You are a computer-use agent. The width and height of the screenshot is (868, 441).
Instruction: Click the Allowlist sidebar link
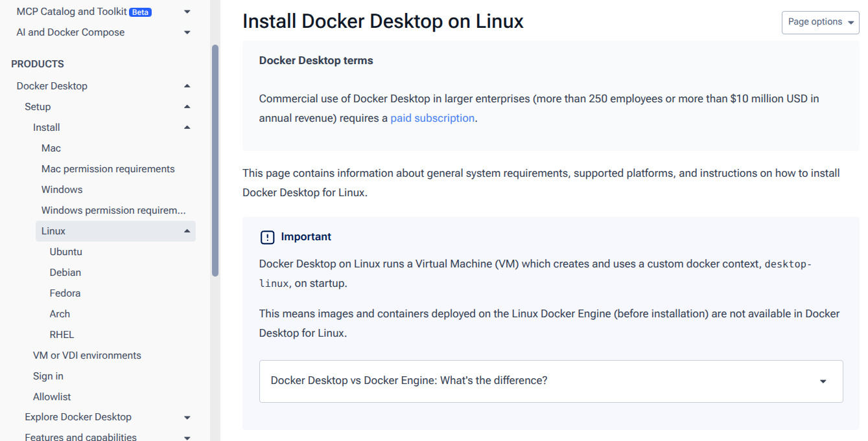pyautogui.click(x=52, y=397)
